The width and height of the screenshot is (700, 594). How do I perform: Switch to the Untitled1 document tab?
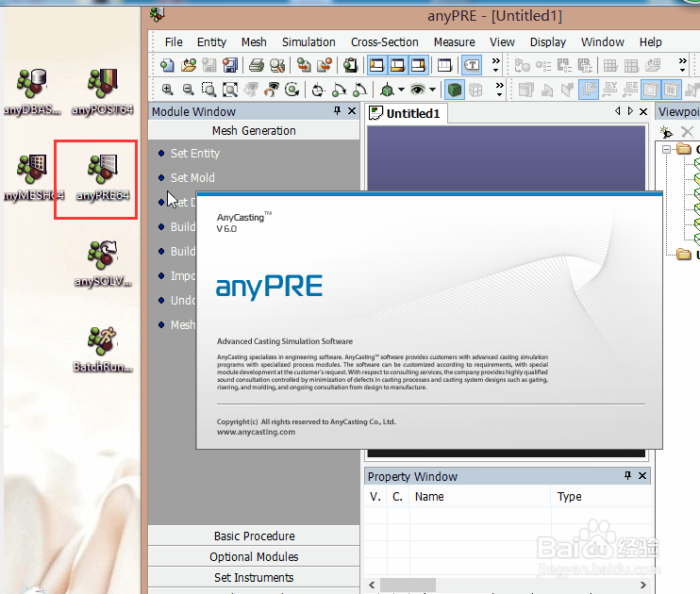tap(407, 113)
